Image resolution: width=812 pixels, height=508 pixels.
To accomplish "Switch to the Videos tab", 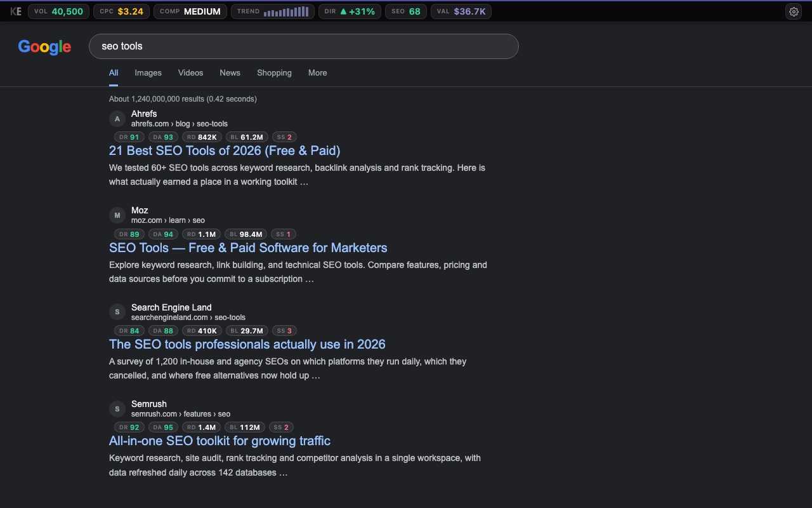I will 191,73.
